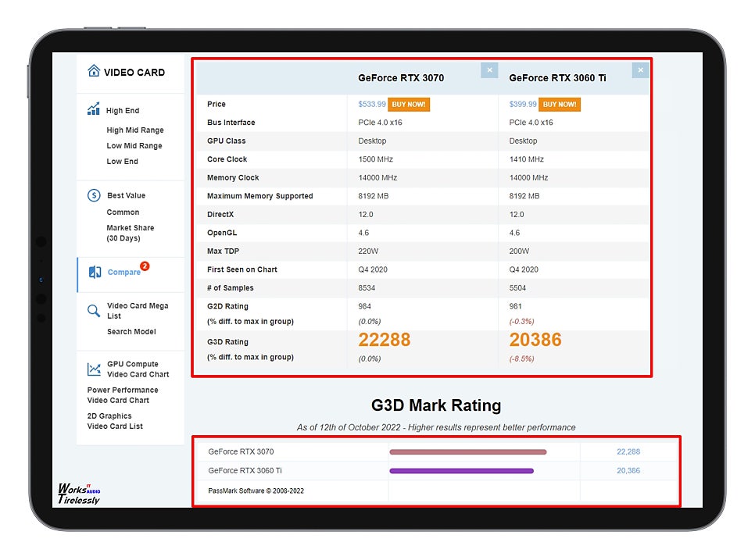The width and height of the screenshot is (755, 560).
Task: Click the PassMark Software copyright text
Action: point(256,490)
